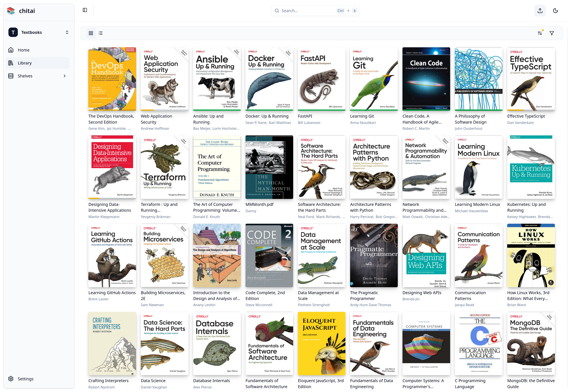Select Library in sidebar
The height and width of the screenshot is (392, 568).
coord(25,63)
